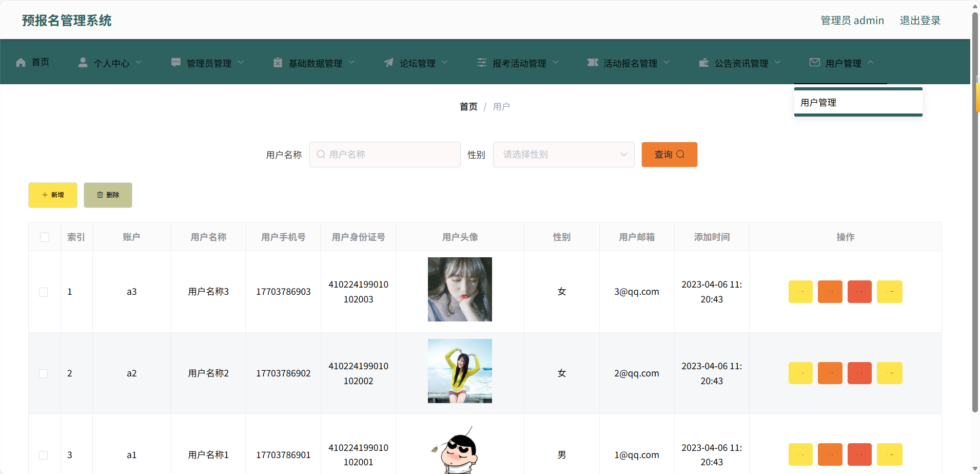Collapse the 用户管理 menu chevron

(870, 63)
